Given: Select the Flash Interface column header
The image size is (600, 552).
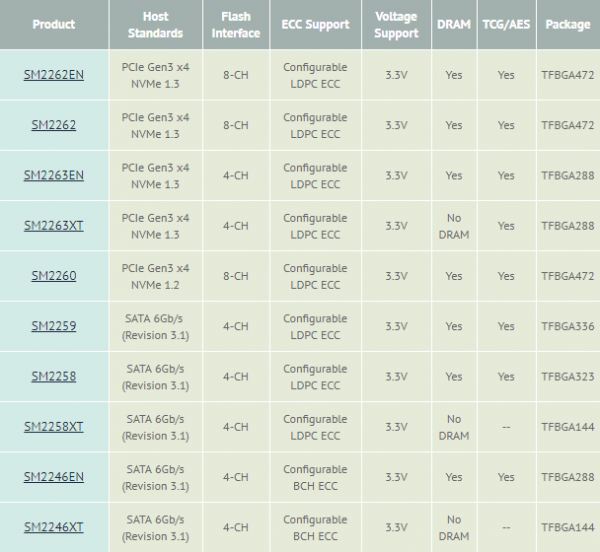Looking at the screenshot, I should pos(237,24).
